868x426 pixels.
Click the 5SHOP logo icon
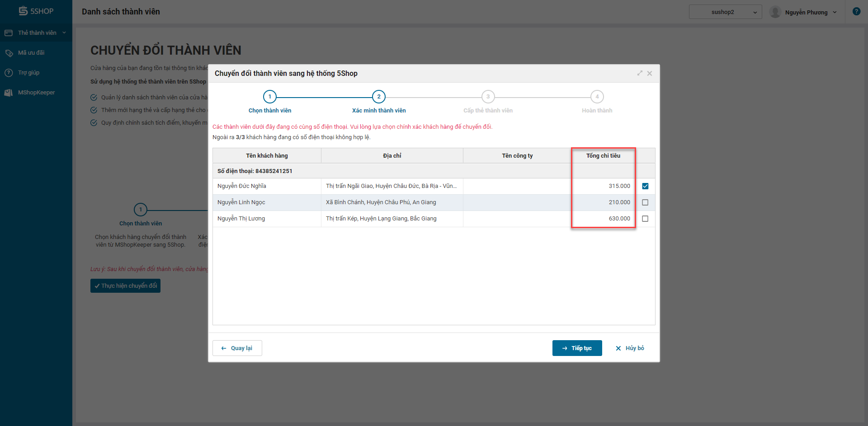tap(23, 11)
